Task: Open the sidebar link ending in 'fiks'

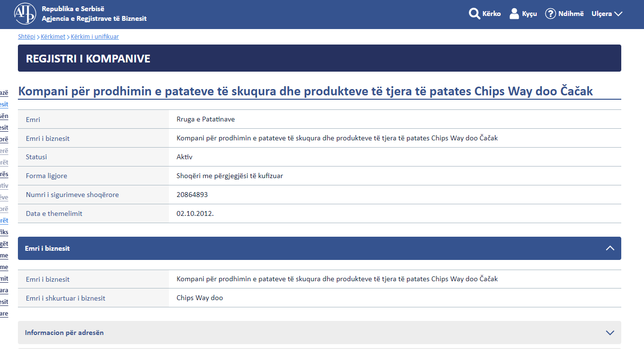Action: click(x=4, y=232)
